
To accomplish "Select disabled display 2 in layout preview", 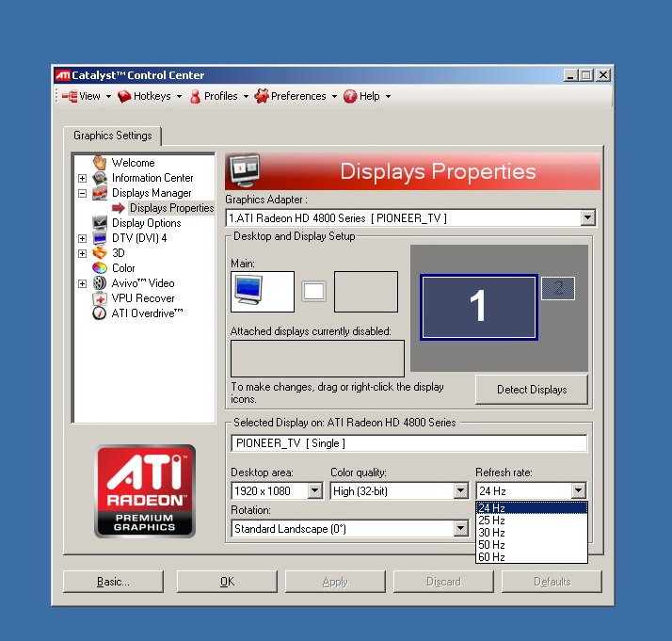I will (558, 288).
